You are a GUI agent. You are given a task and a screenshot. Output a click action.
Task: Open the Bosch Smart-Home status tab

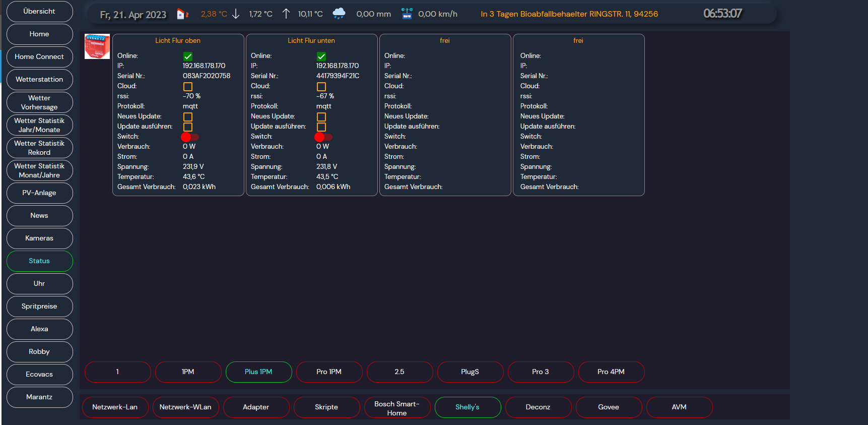point(397,407)
